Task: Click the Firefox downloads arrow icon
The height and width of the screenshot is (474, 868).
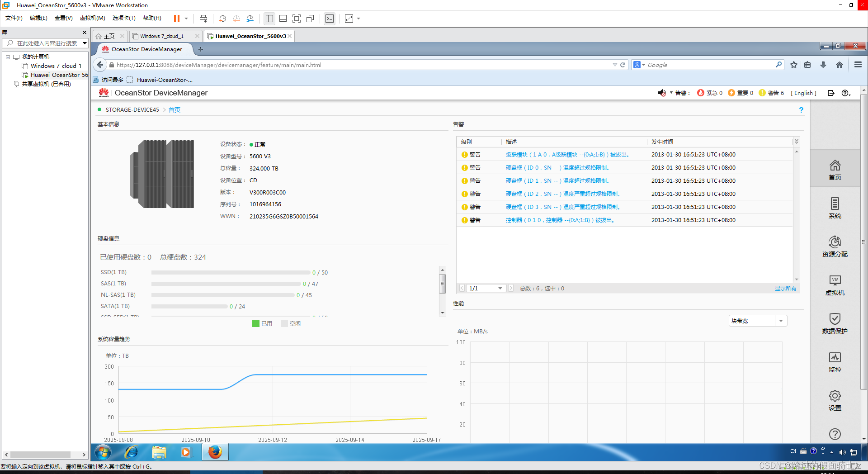Action: 823,65
